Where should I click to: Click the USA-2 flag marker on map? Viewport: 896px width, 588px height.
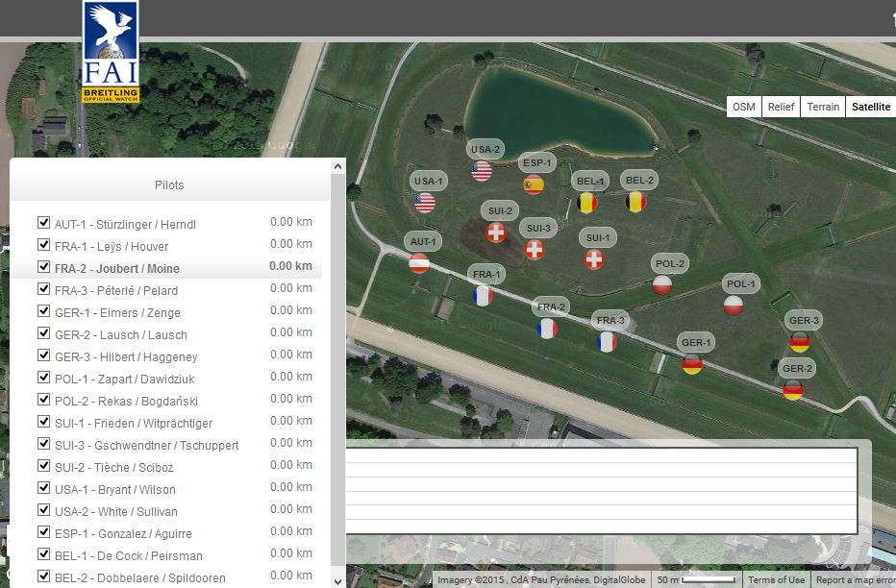pyautogui.click(x=483, y=171)
